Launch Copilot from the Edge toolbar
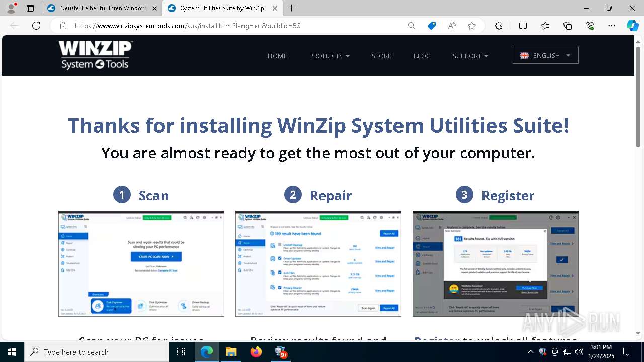The height and width of the screenshot is (362, 644). click(x=632, y=26)
